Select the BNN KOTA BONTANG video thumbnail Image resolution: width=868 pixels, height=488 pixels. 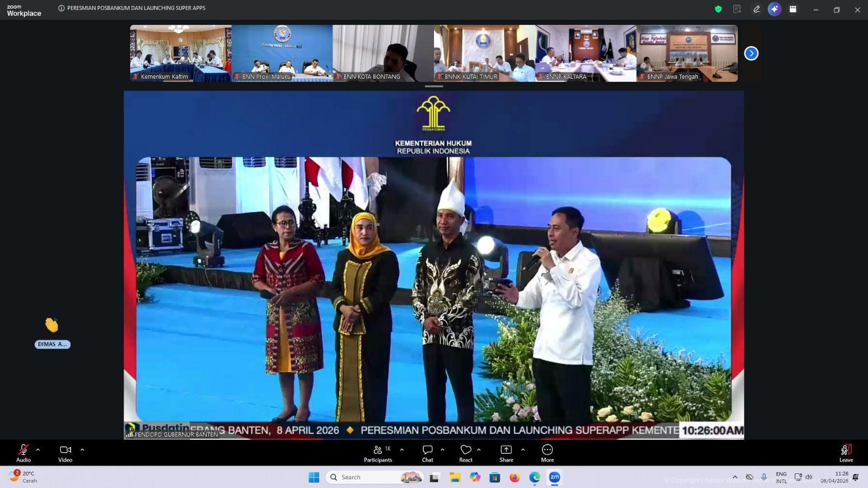coord(382,53)
